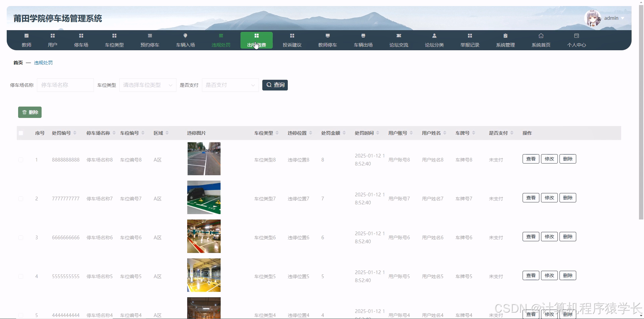Click 查看 for row 8888888888
The image size is (644, 319).
(531, 159)
